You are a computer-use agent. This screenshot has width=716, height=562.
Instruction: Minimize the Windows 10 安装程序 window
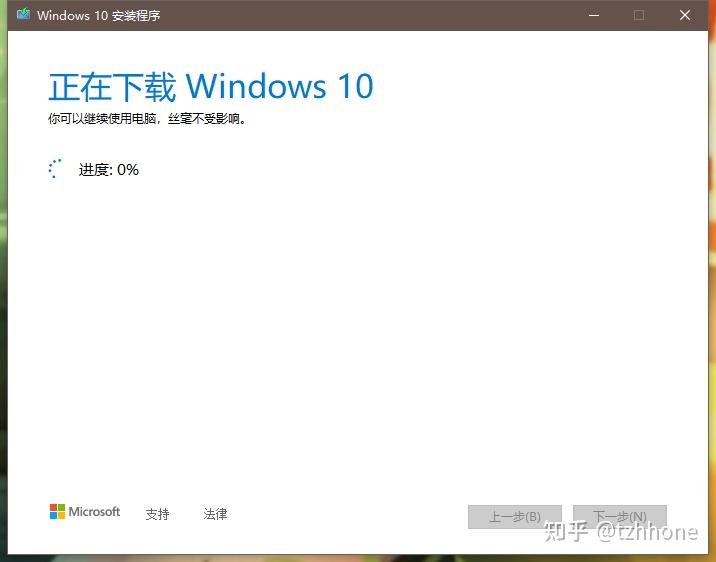pos(594,15)
